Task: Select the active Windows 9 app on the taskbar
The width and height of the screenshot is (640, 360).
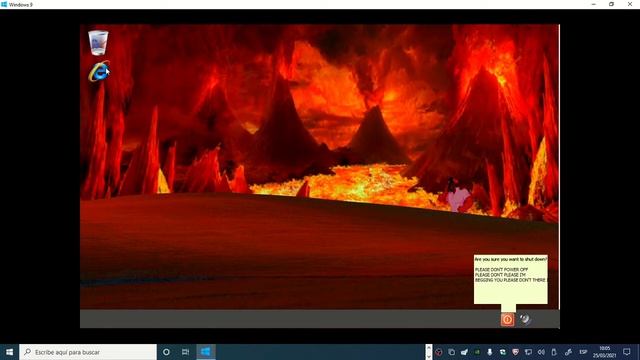Action: (x=206, y=352)
